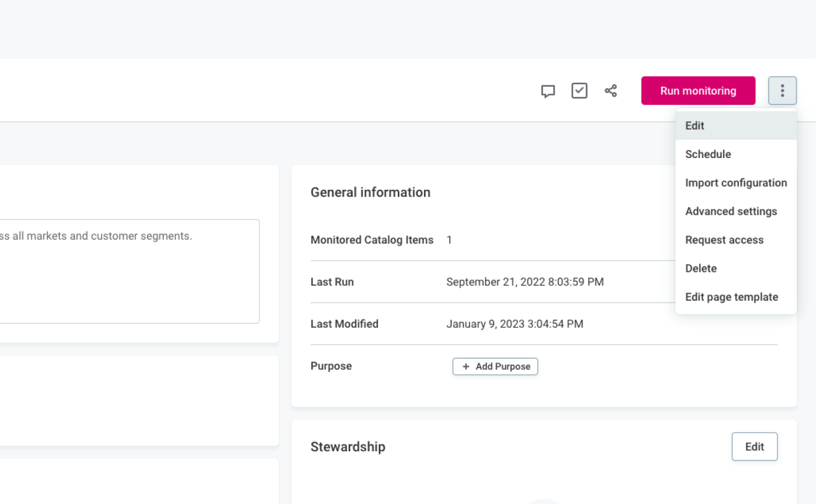This screenshot has height=504, width=816.
Task: Open Advanced settings from the menu
Action: coord(731,211)
